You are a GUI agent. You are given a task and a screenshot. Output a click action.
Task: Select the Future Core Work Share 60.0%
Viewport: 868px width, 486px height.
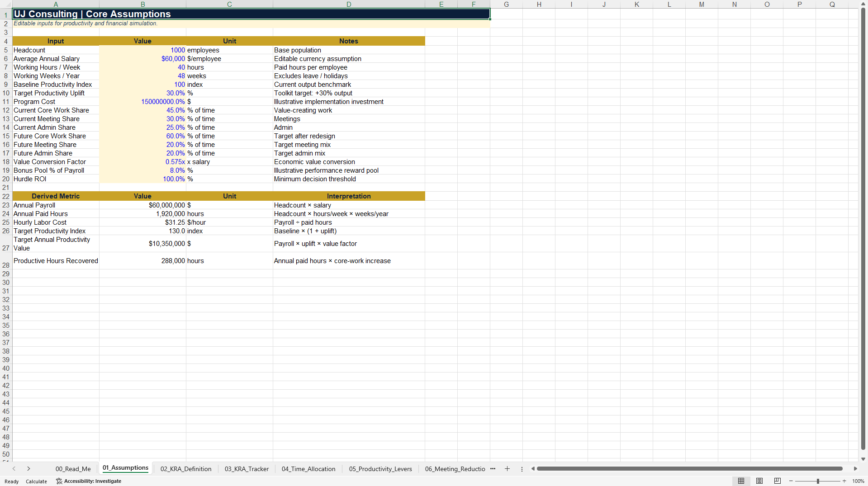click(x=142, y=136)
